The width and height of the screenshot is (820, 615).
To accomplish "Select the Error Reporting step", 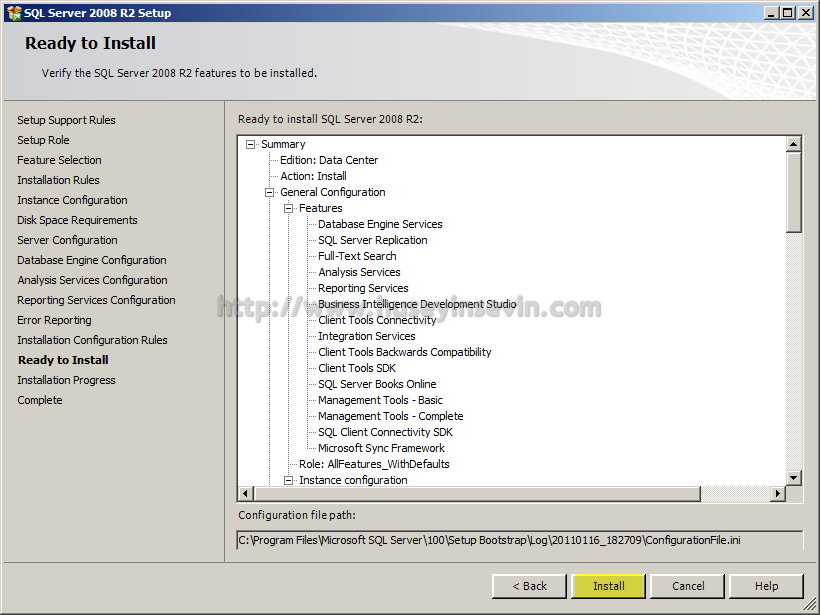I will click(54, 320).
